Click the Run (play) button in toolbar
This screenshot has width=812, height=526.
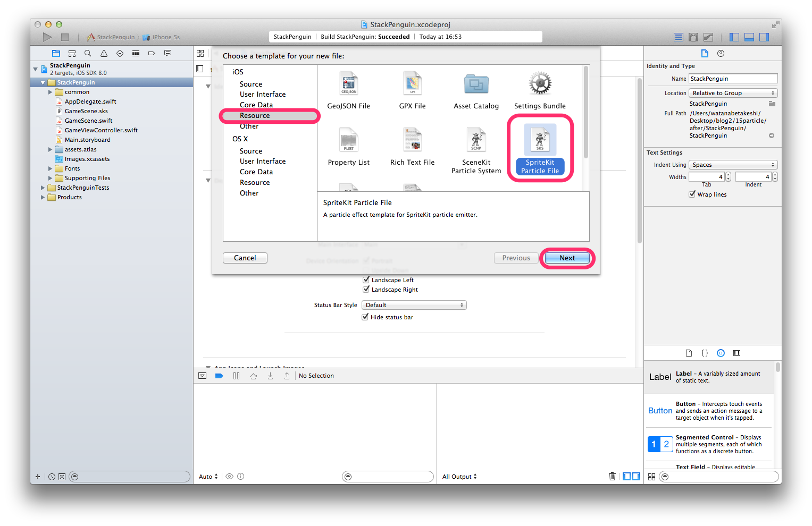pyautogui.click(x=47, y=37)
